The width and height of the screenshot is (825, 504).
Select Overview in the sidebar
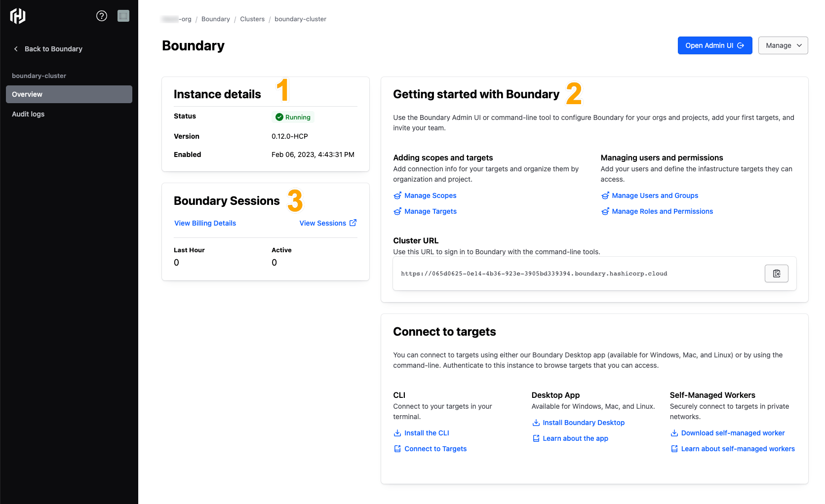click(27, 94)
